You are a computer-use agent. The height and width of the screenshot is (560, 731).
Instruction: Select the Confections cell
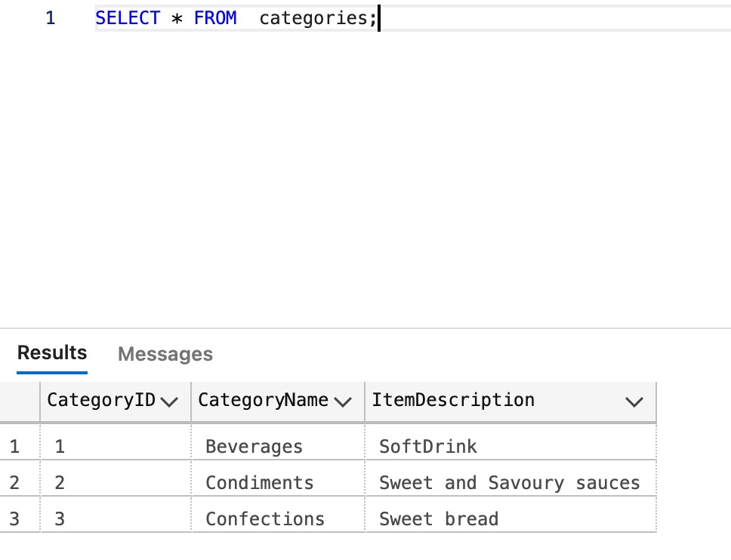pos(265,519)
